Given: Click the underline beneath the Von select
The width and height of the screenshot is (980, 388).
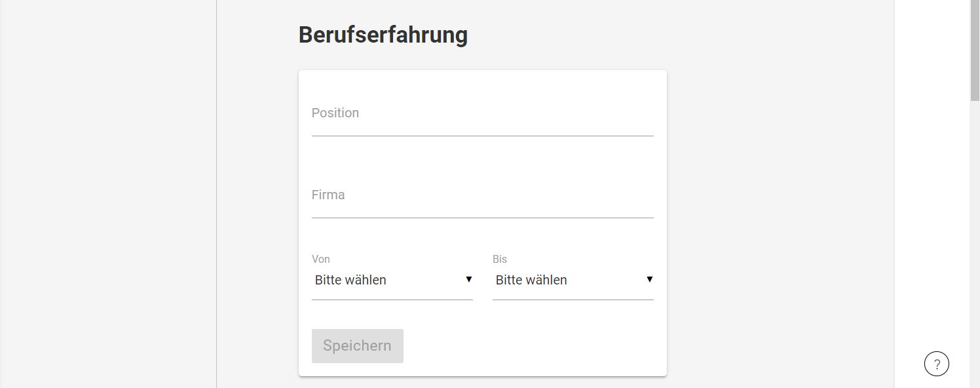Looking at the screenshot, I should (392, 300).
